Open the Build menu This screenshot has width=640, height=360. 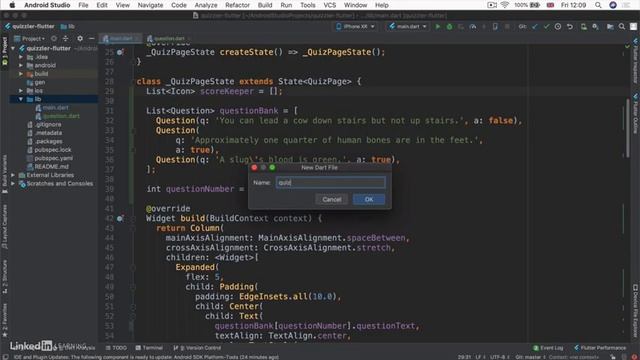pyautogui.click(x=265, y=5)
